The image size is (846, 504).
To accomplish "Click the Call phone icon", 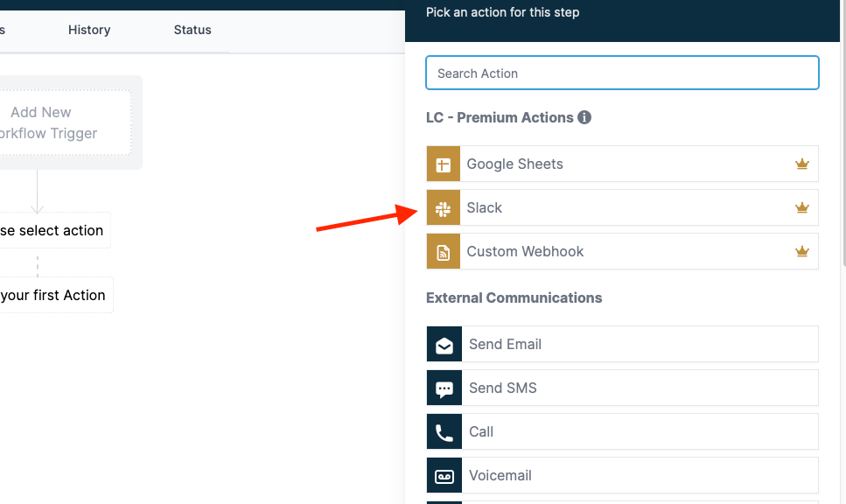I will [444, 431].
